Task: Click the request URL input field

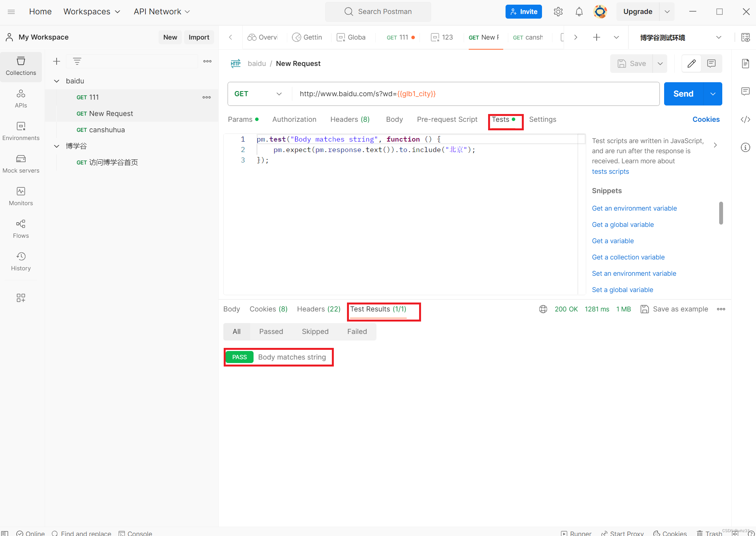Action: [x=465, y=94]
